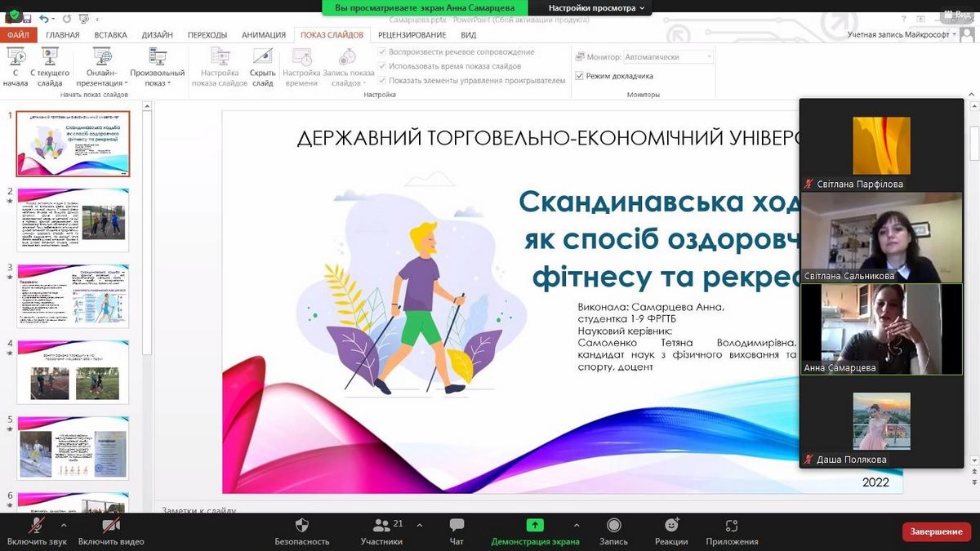Switch to the АНИМАЦИЯ ribbon tab
This screenshot has width=980, height=551.
click(264, 35)
